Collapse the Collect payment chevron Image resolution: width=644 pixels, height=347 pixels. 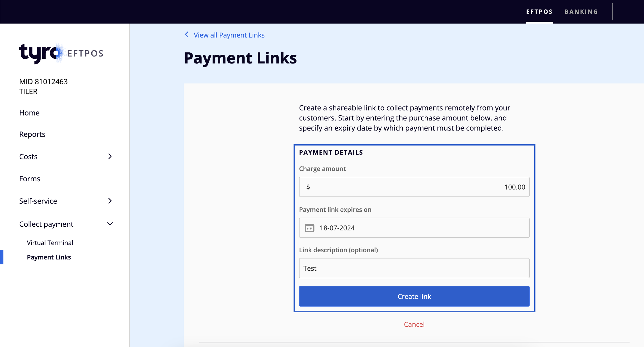(x=110, y=224)
